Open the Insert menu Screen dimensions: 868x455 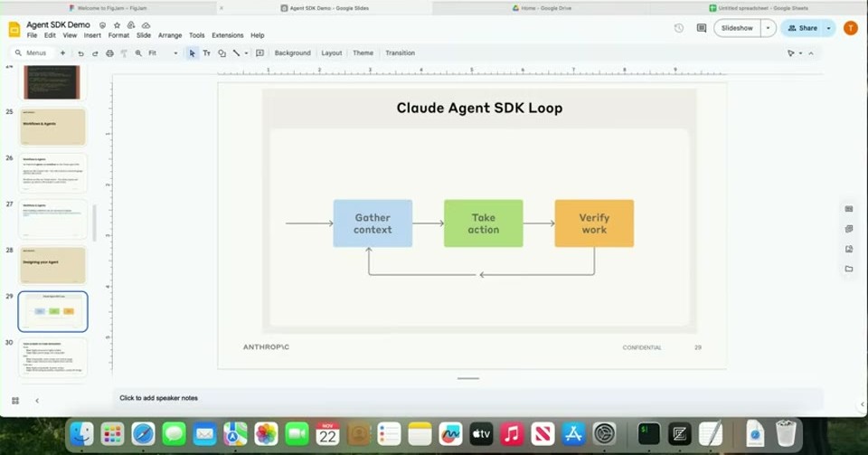[92, 35]
